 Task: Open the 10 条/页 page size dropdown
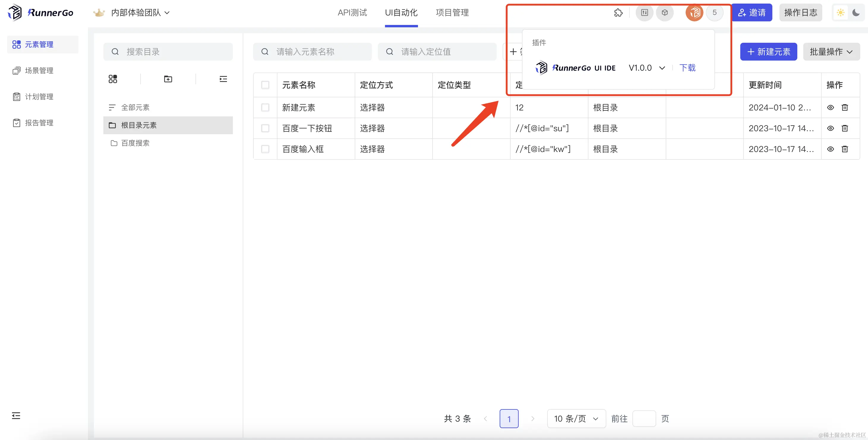coord(576,418)
